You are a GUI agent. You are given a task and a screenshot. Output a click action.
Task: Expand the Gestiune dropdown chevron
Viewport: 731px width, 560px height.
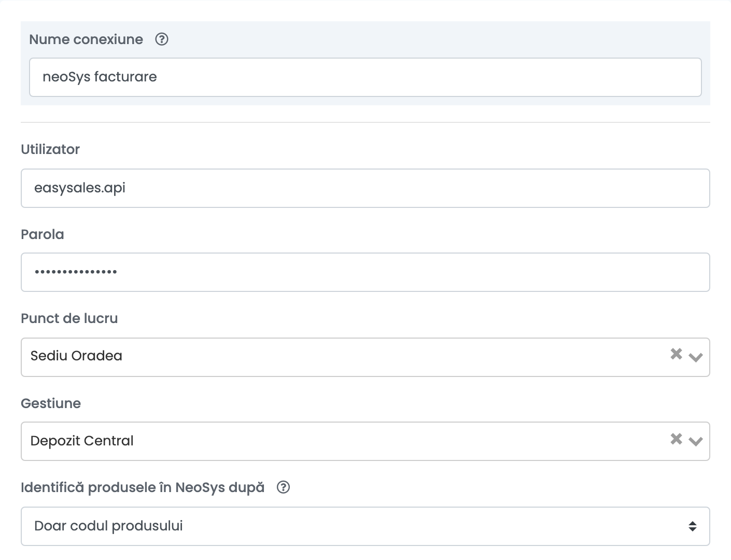coord(695,441)
